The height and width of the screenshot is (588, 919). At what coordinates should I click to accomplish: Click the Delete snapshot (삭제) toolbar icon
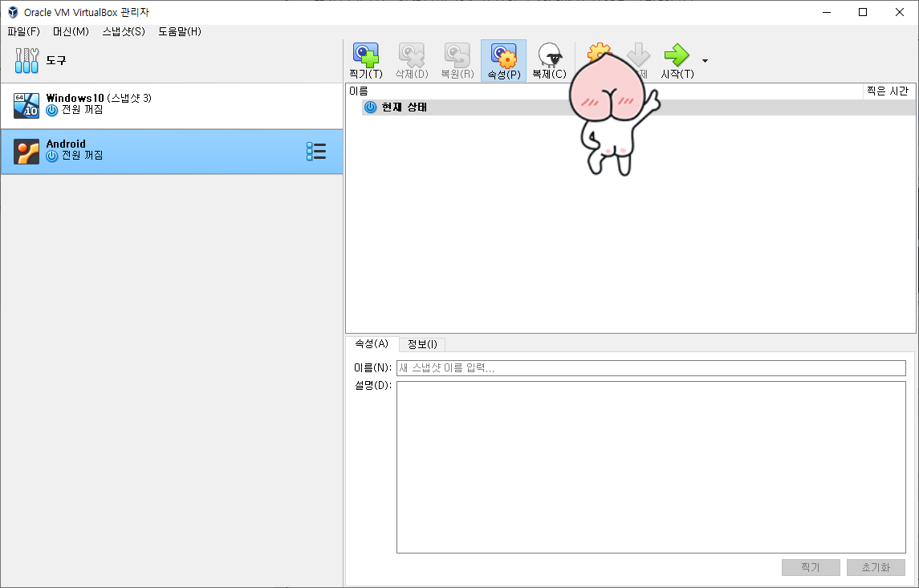[x=412, y=55]
